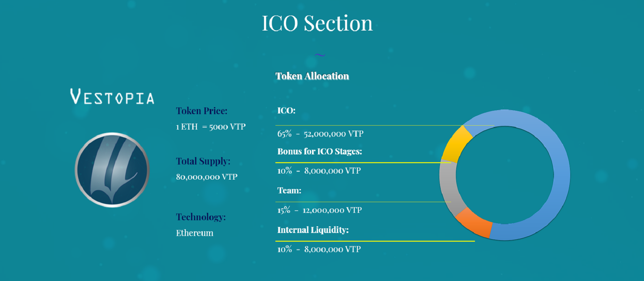Click the small tilde divider under heading
The image size is (644, 281).
pyautogui.click(x=320, y=55)
